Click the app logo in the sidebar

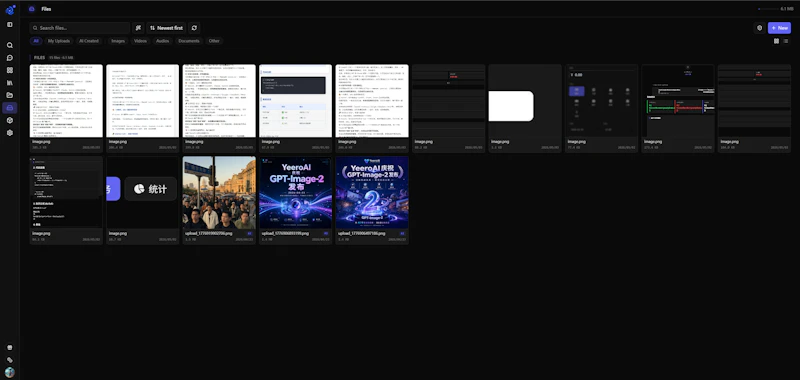[10, 10]
